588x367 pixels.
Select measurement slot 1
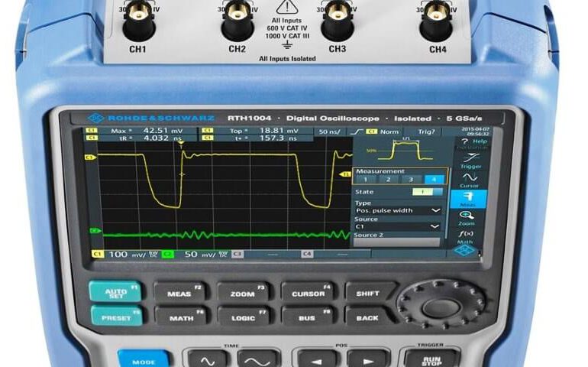click(x=366, y=180)
